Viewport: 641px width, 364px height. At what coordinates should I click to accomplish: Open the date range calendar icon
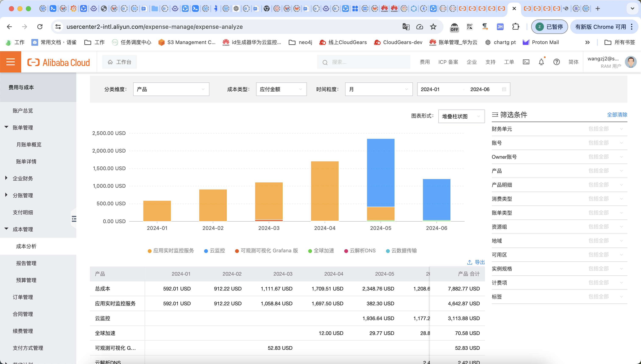(504, 89)
